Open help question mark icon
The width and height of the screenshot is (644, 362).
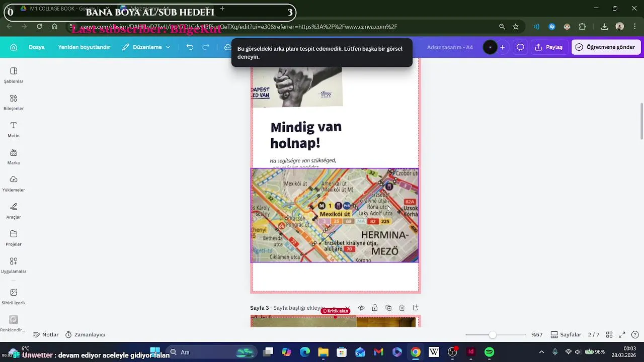pyautogui.click(x=635, y=335)
